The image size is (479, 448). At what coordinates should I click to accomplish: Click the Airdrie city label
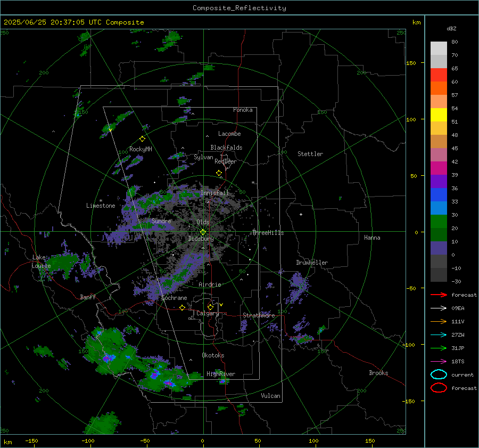tap(210, 284)
